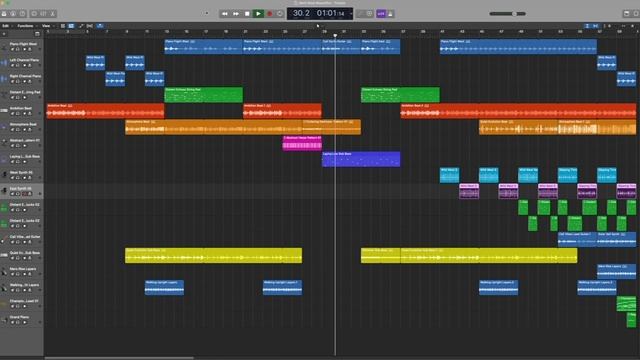This screenshot has height=360, width=640.
Task: Open the Edit menu in Tracks area
Action: point(6,26)
